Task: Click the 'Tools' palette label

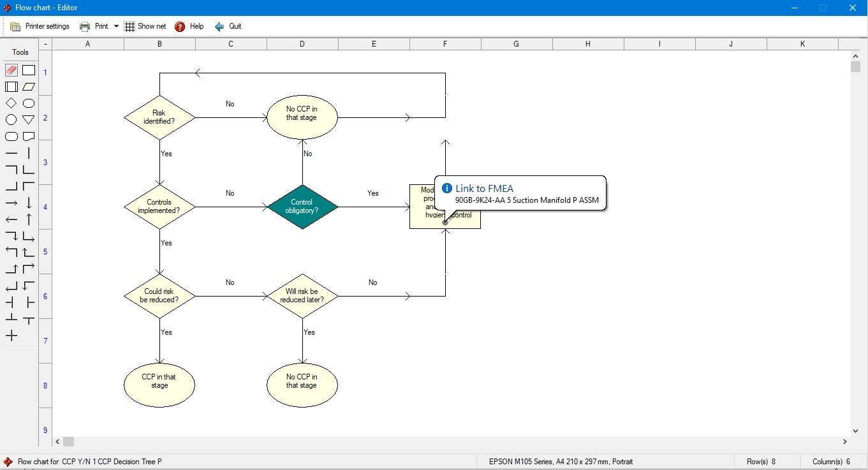Action: (x=20, y=52)
